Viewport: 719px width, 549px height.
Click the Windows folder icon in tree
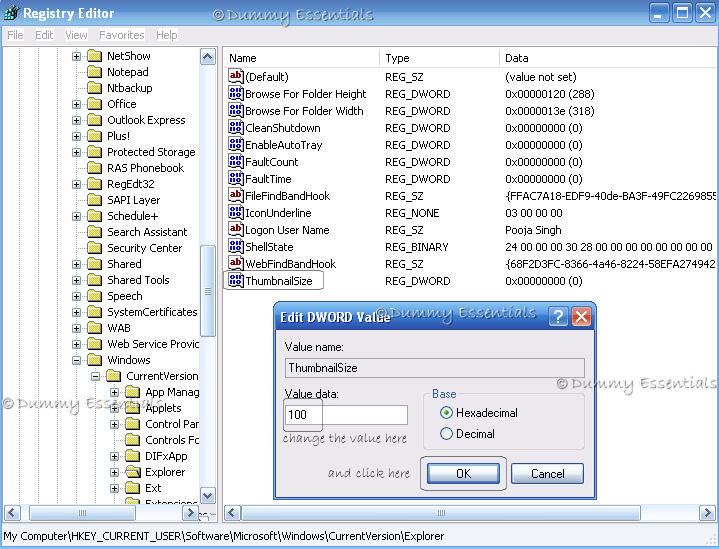tap(94, 360)
